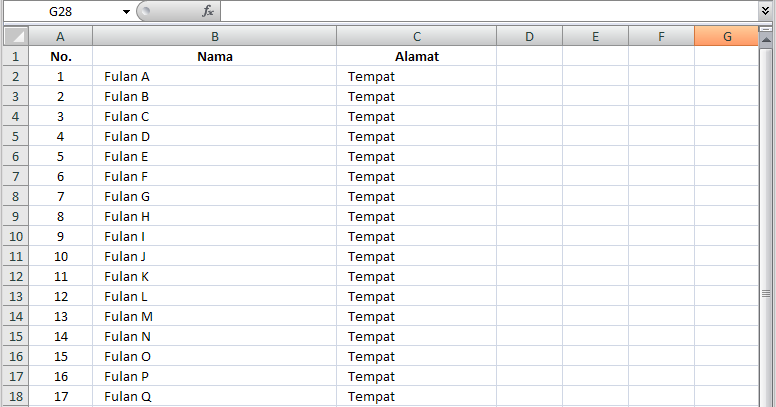Image resolution: width=776 pixels, height=407 pixels.
Task: Select the cell containing Fulan G
Action: point(215,197)
